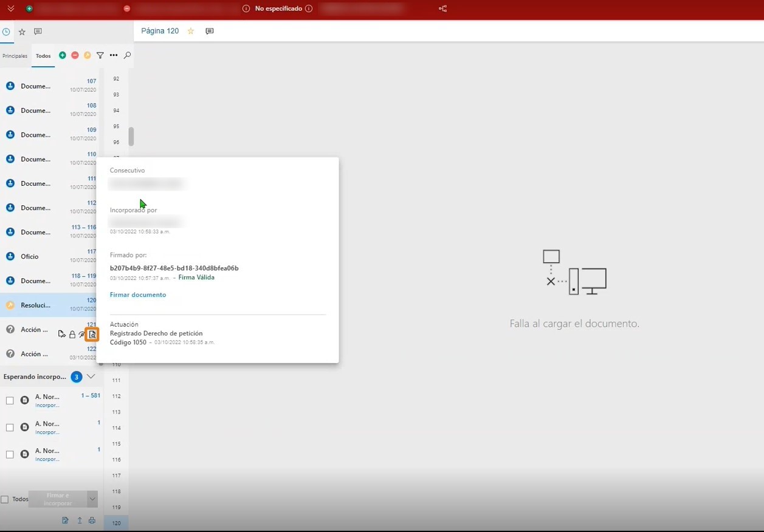Select document row numbered 107
The image size is (764, 532).
click(49, 86)
